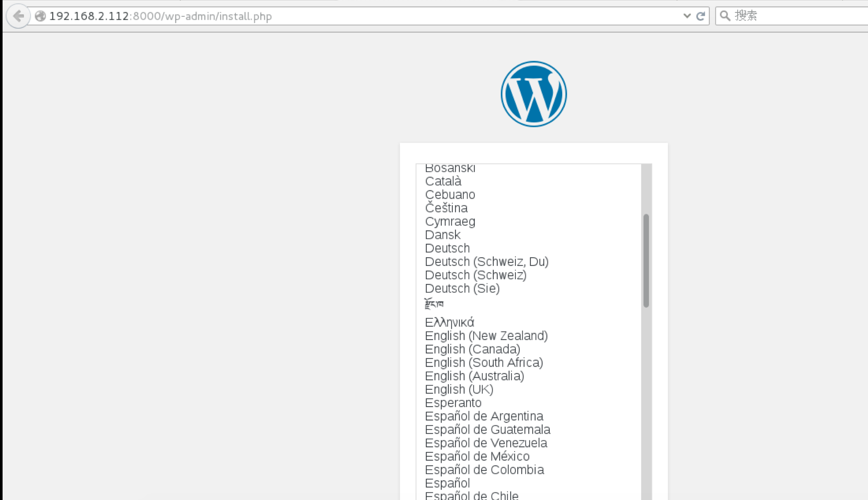Image resolution: width=868 pixels, height=500 pixels.
Task: Click the browser back arrow button
Action: (x=18, y=16)
